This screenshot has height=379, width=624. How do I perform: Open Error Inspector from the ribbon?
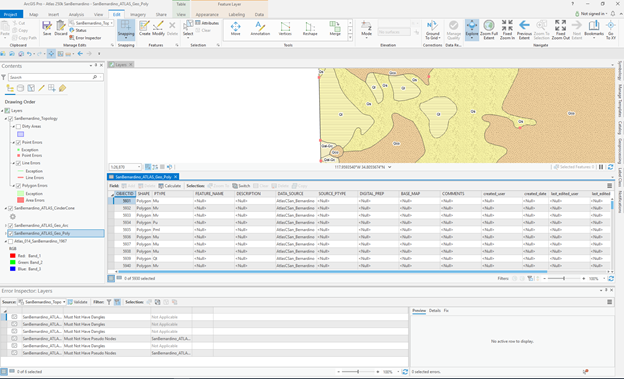pyautogui.click(x=85, y=38)
